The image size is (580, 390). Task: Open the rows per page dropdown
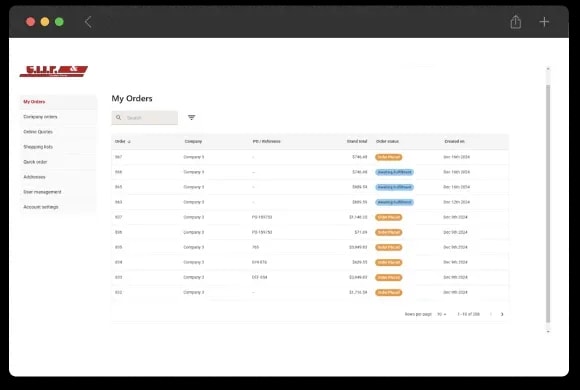click(442, 314)
